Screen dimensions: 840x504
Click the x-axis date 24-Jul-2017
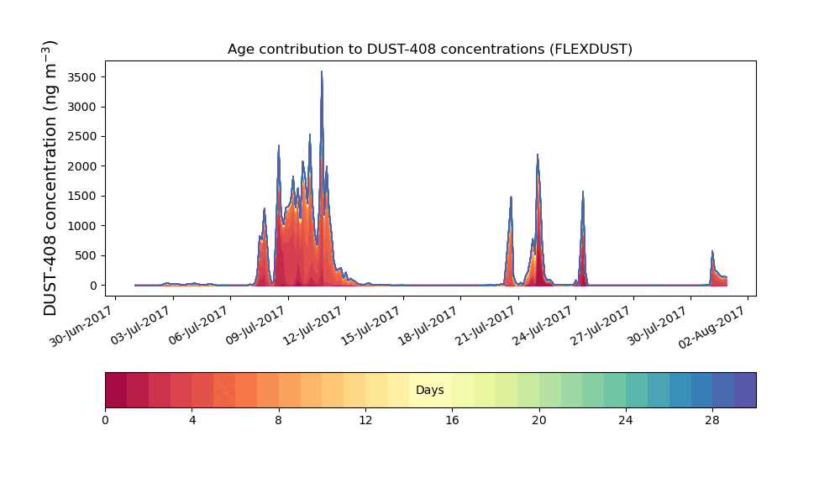[x=543, y=326]
